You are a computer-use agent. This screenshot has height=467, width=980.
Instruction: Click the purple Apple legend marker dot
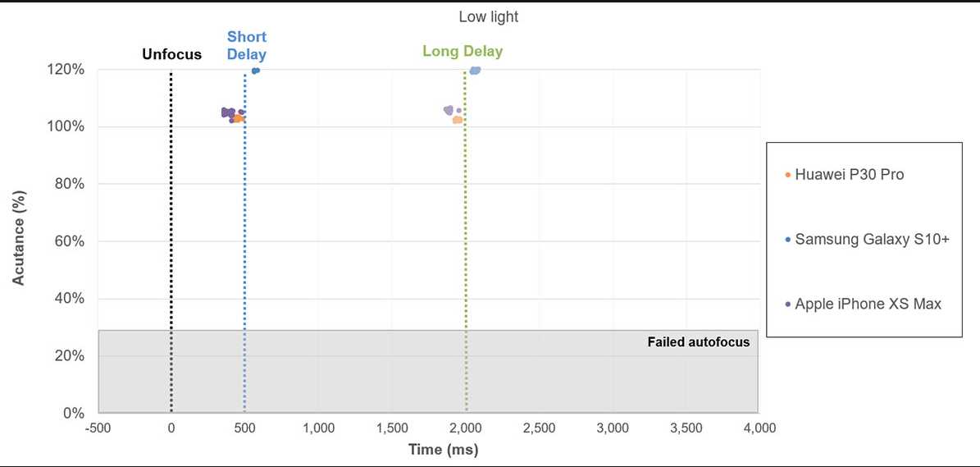(788, 305)
